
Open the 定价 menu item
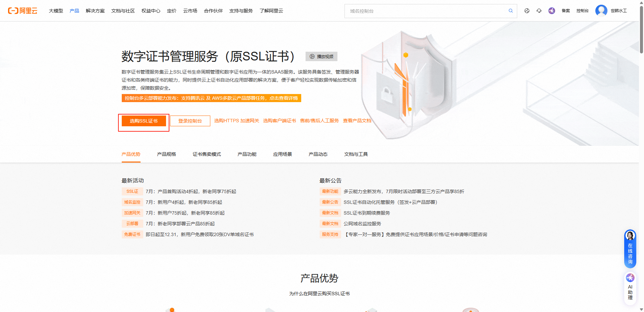pos(172,11)
